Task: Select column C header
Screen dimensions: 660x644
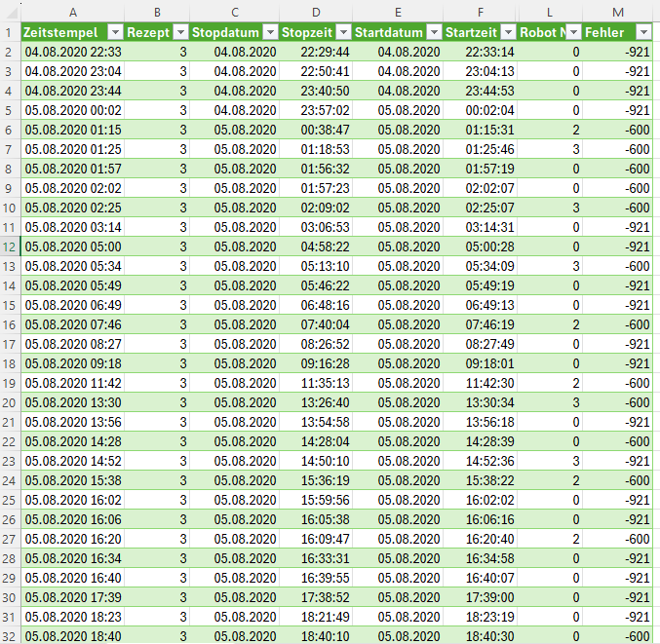Action: (x=234, y=13)
